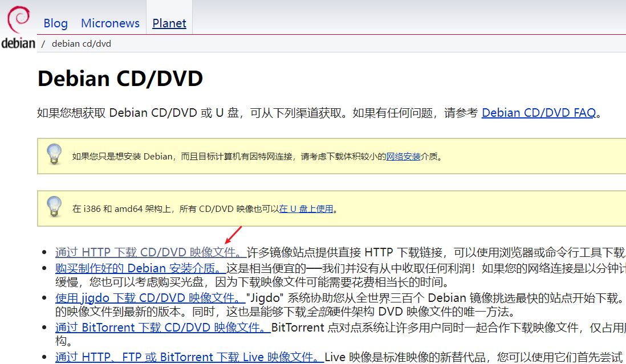Click the Debian CD/DVD page heading
The height and width of the screenshot is (364, 626).
pos(119,78)
